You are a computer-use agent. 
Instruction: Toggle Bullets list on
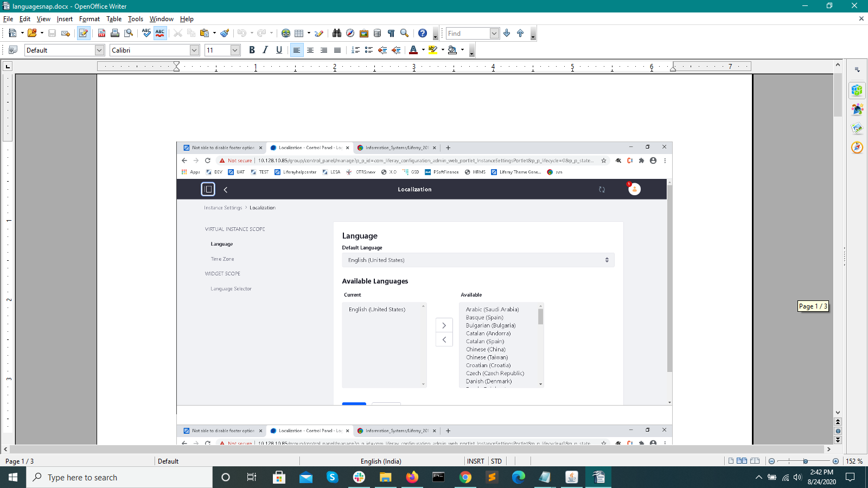click(369, 50)
